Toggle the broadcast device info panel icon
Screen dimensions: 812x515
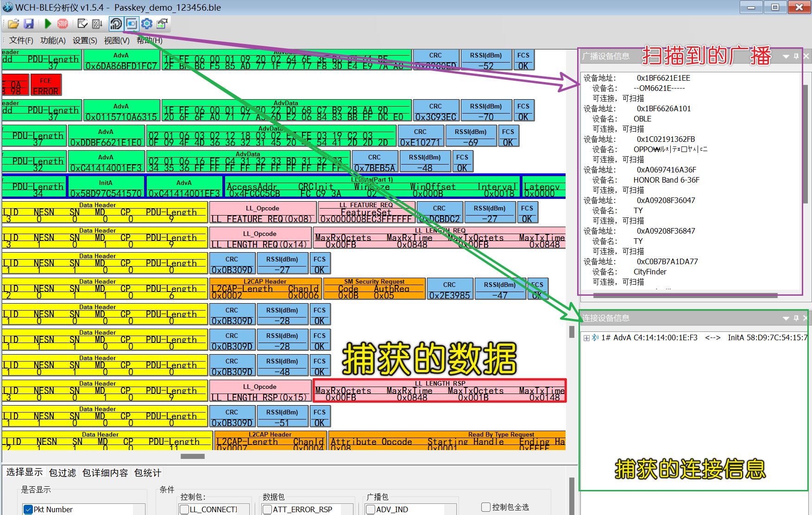coord(116,24)
